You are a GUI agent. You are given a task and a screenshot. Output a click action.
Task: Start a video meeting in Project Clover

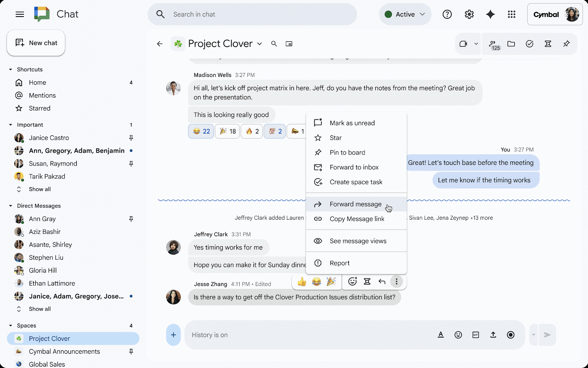click(x=464, y=43)
